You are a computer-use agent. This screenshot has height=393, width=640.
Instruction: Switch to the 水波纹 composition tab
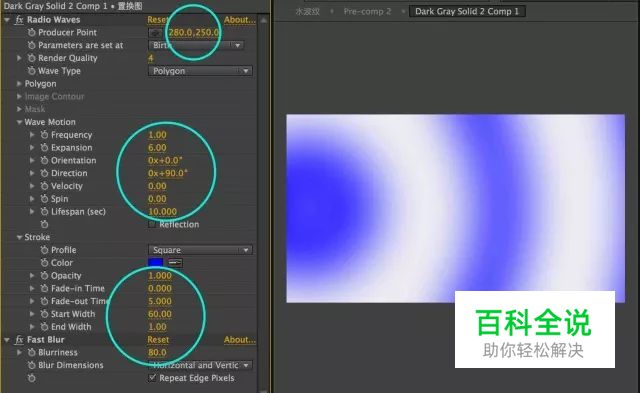(307, 11)
